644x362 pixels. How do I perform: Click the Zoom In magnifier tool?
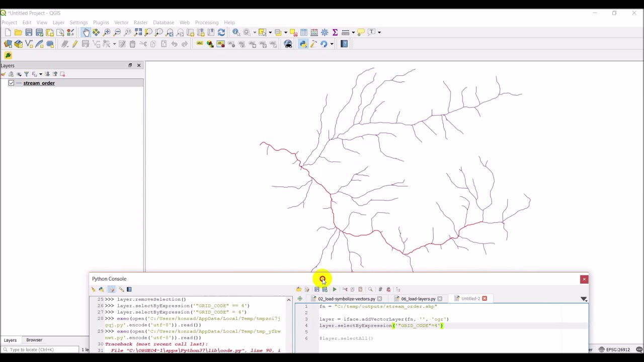tap(107, 32)
